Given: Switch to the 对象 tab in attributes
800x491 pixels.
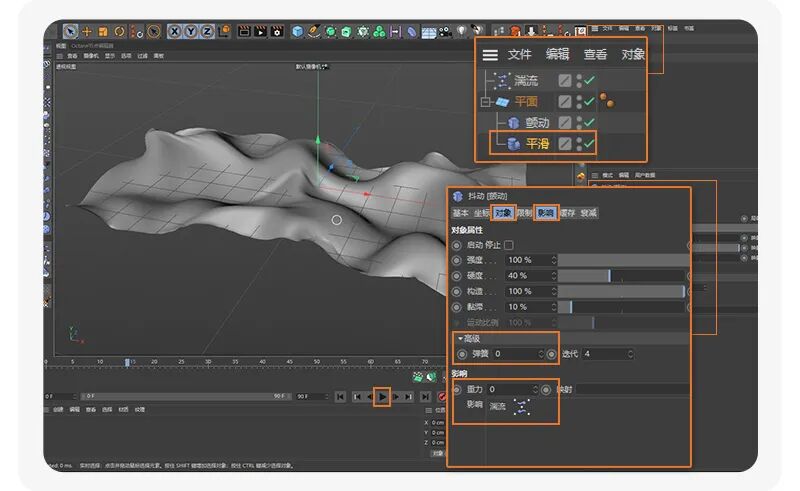Looking at the screenshot, I should click(503, 213).
